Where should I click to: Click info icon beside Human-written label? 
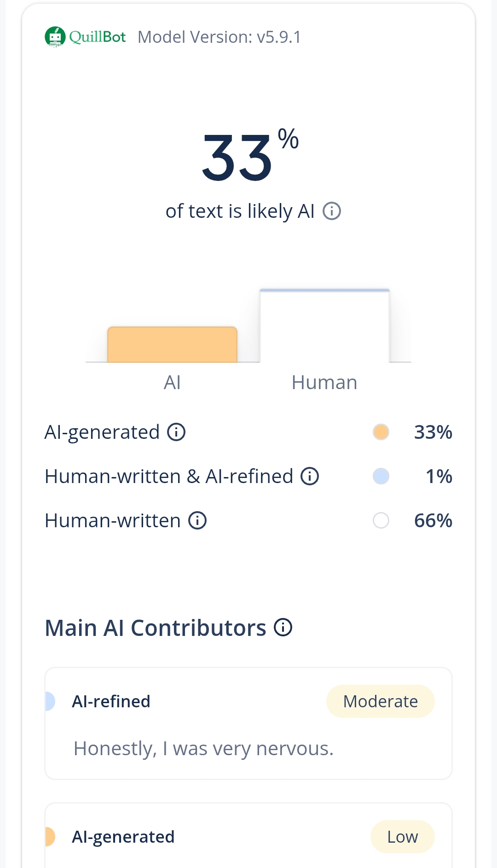coord(197,521)
